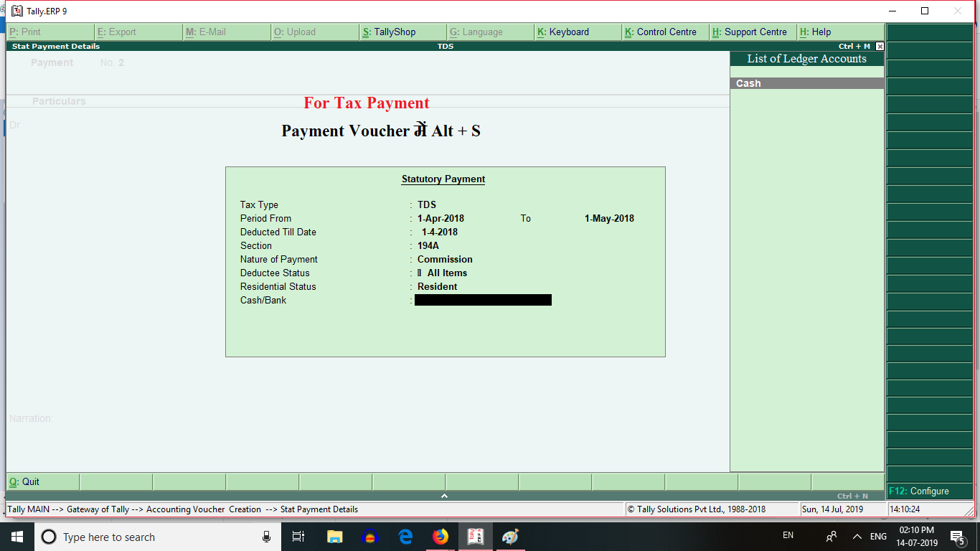Open File Explorer from the taskbar

coord(334,537)
